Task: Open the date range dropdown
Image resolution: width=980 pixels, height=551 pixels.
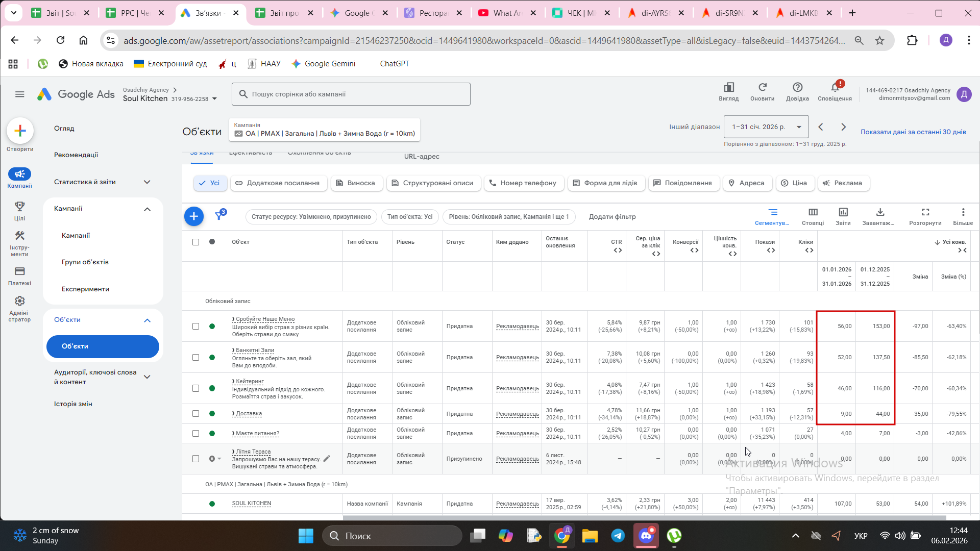Action: pyautogui.click(x=766, y=127)
